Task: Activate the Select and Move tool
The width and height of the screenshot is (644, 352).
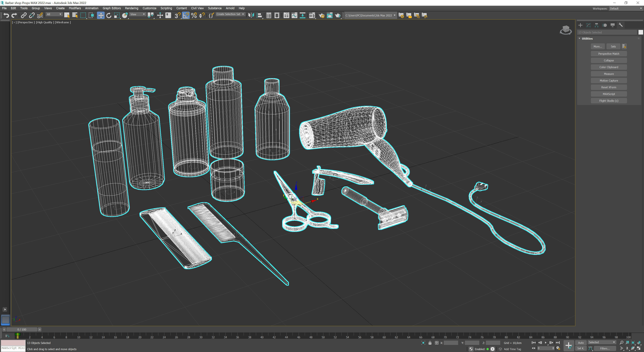Action: [100, 15]
